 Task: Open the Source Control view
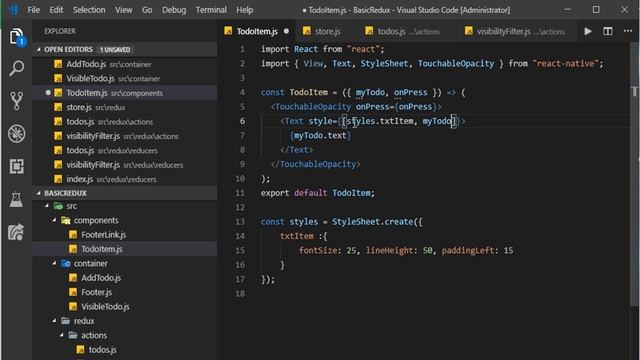pos(16,101)
